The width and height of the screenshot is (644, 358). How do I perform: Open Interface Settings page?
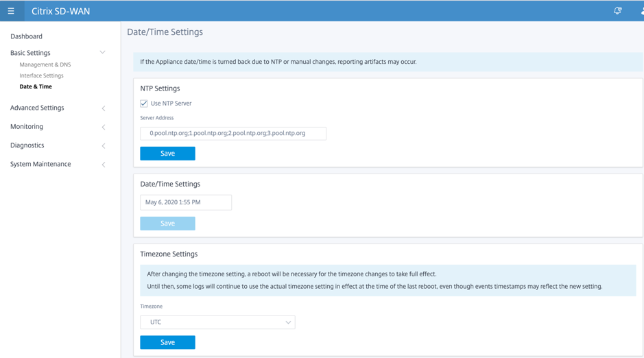point(41,75)
